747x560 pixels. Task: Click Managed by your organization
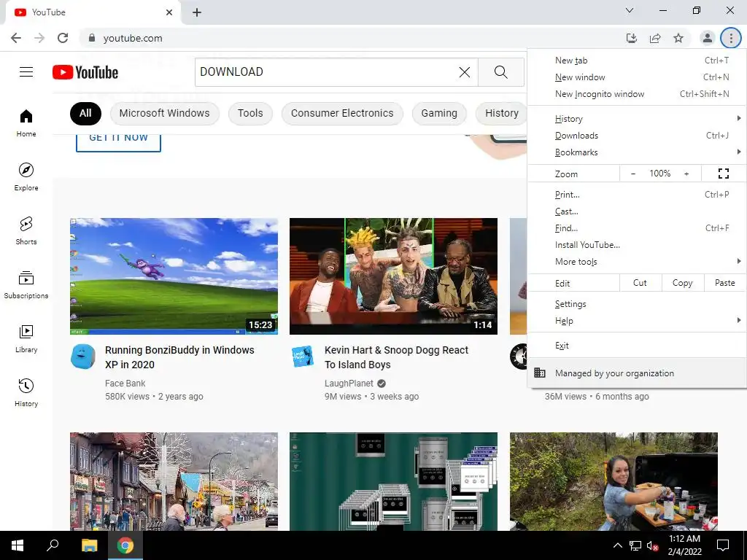coord(637,373)
